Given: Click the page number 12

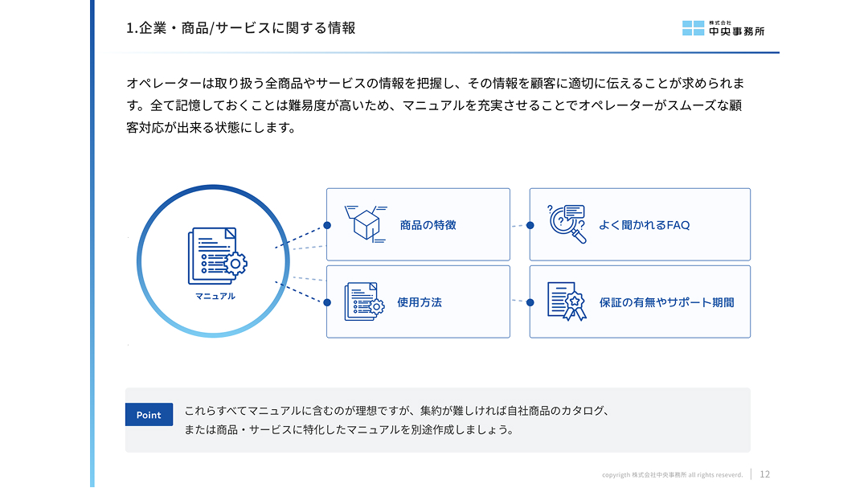Looking at the screenshot, I should 764,474.
